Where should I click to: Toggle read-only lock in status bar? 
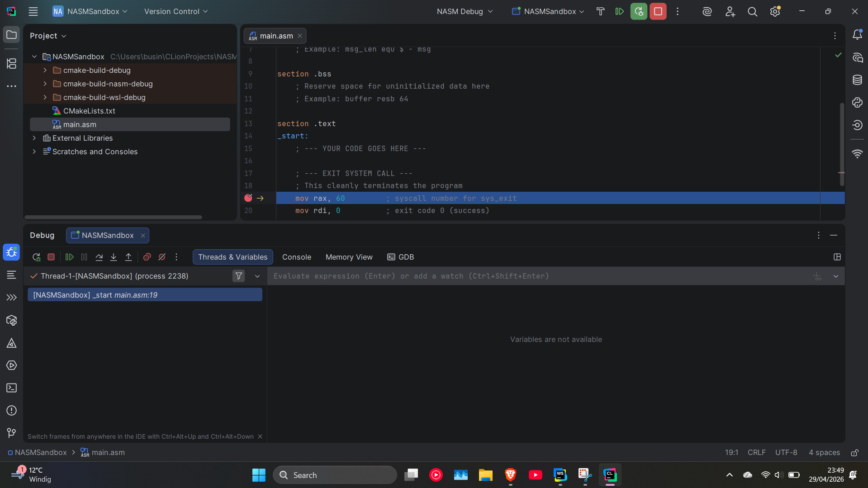click(x=854, y=452)
